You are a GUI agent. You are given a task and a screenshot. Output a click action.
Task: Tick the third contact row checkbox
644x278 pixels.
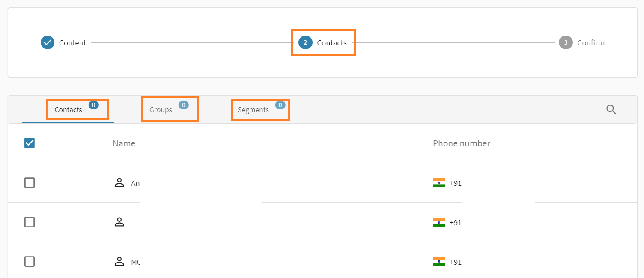(30, 262)
